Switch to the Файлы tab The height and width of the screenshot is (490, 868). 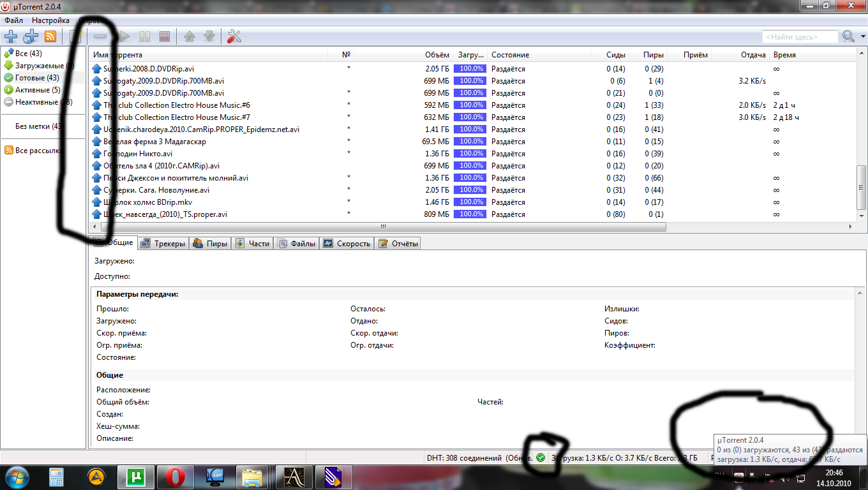point(297,243)
